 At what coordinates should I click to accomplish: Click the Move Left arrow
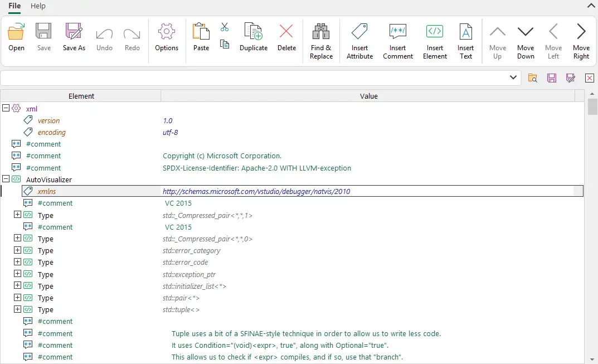tap(553, 31)
